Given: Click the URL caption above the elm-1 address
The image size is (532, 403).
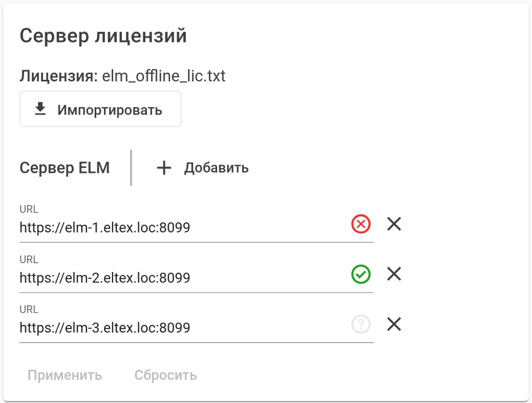Looking at the screenshot, I should (x=29, y=209).
